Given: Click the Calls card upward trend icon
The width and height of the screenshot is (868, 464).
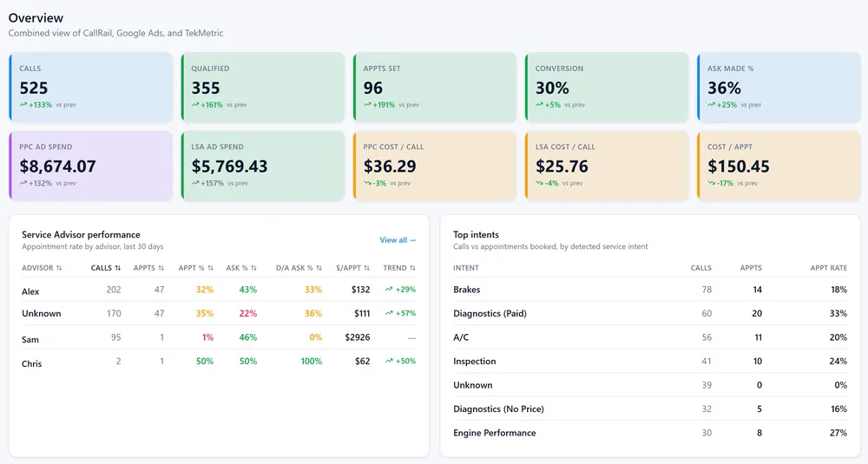Looking at the screenshot, I should [23, 105].
